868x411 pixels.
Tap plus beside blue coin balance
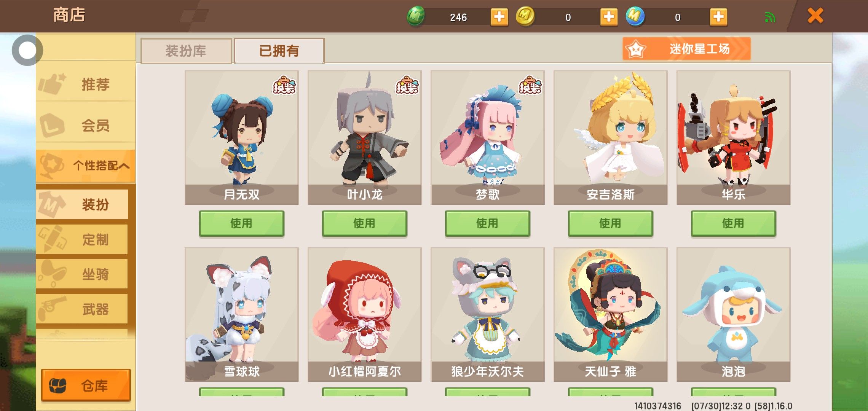tap(718, 17)
